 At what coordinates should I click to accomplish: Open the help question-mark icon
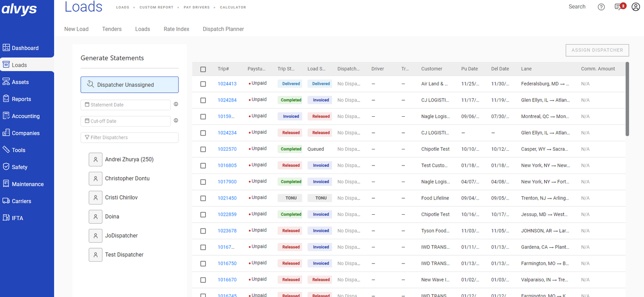[602, 7]
